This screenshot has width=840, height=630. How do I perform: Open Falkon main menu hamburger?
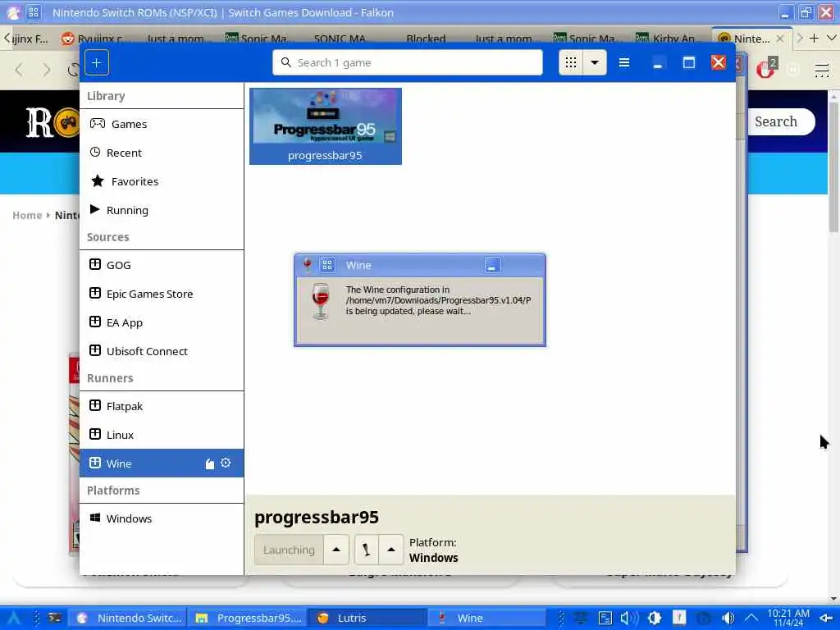[822, 71]
